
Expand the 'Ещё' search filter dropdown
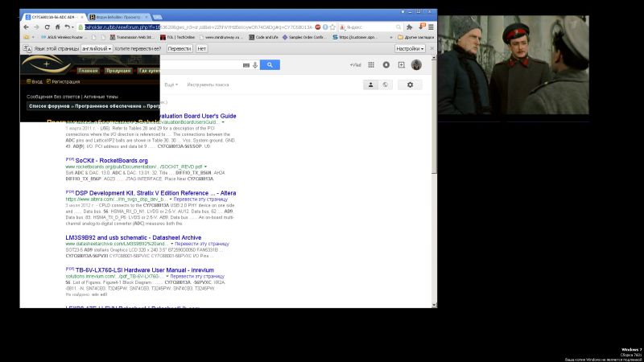click(171, 84)
